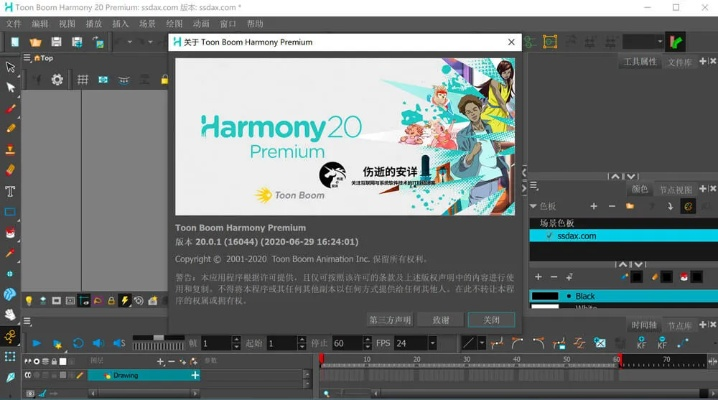
Task: Toggle the checkmark on ssdax.com palette
Action: pyautogui.click(x=549, y=236)
